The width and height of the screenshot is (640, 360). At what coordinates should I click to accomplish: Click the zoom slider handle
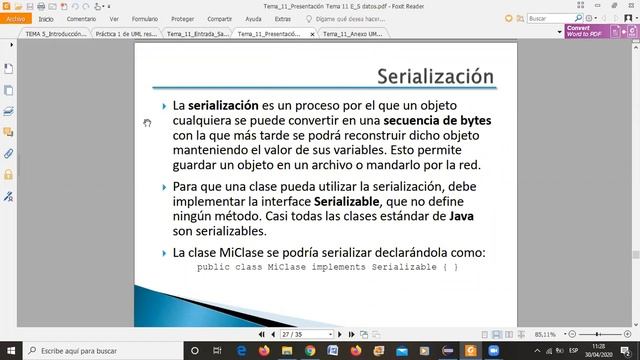(x=597, y=334)
